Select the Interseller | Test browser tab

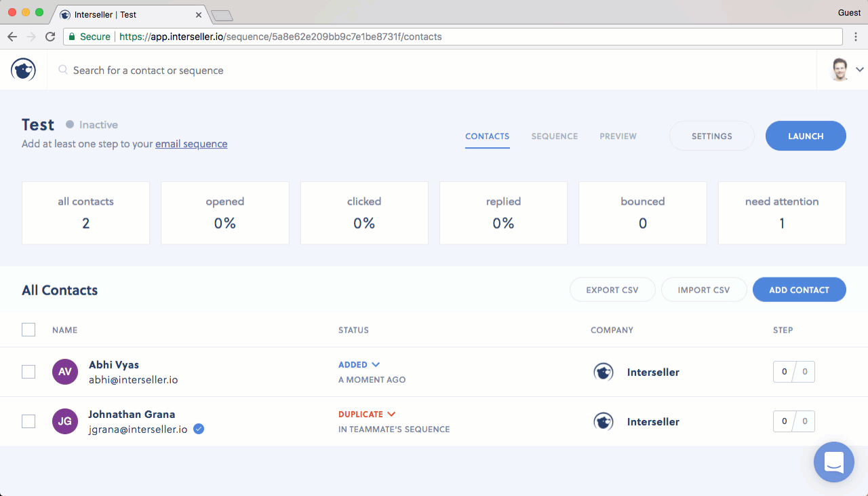(130, 14)
